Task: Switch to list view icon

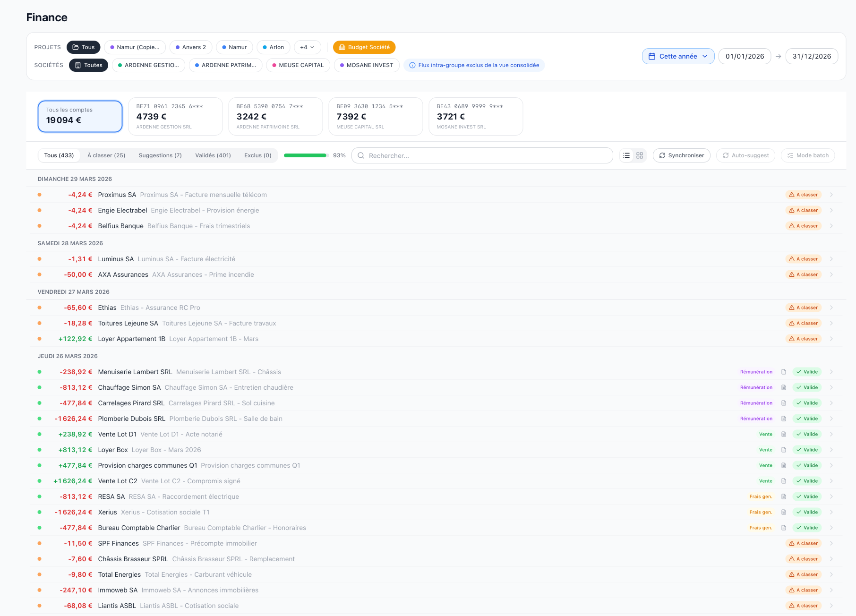Action: click(626, 155)
